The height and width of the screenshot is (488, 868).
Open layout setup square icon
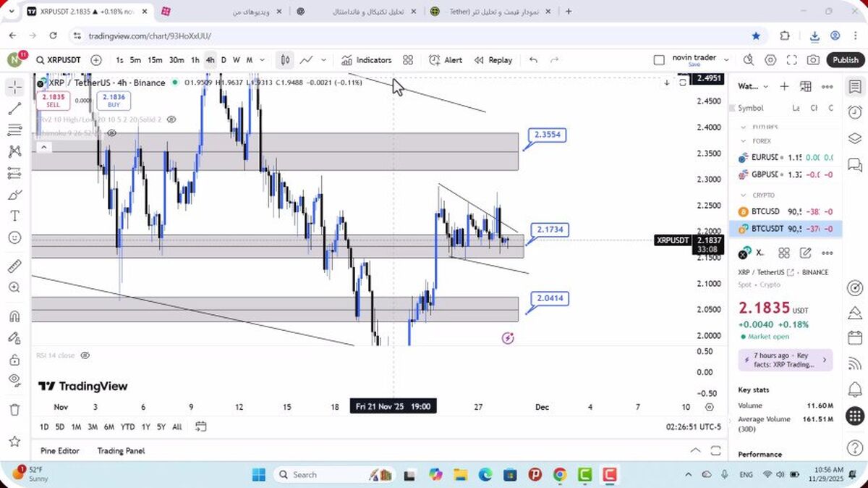658,60
